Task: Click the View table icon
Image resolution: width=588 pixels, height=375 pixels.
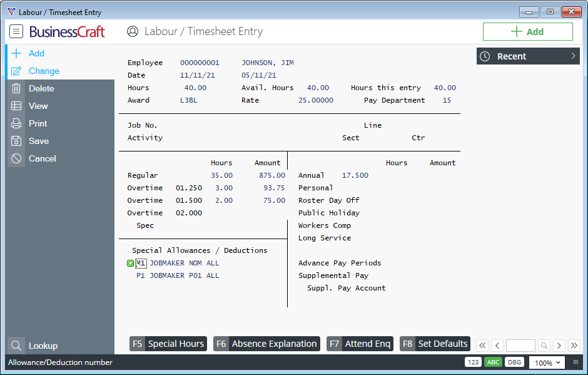Action: tap(16, 106)
